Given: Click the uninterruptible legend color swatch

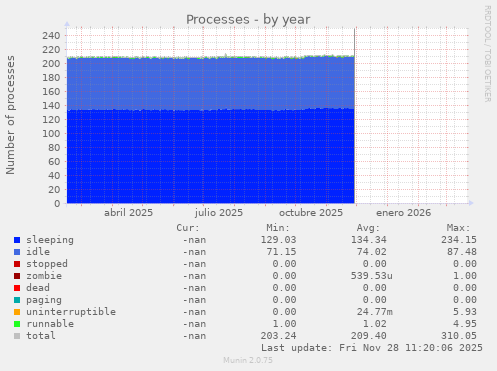Looking at the screenshot, I should tap(17, 312).
